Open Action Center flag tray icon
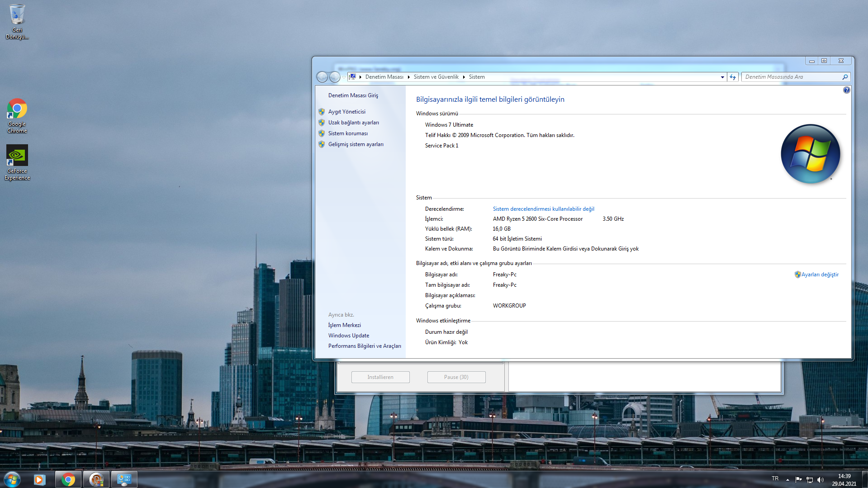Screen dimensions: 868x488 (x=798, y=479)
